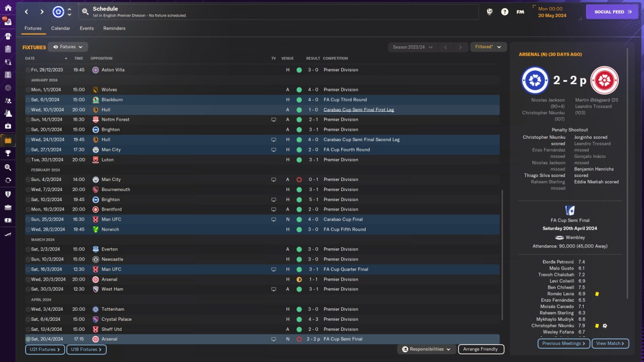Navigate back with the left arrow
This screenshot has height=362, width=644.
point(26,12)
